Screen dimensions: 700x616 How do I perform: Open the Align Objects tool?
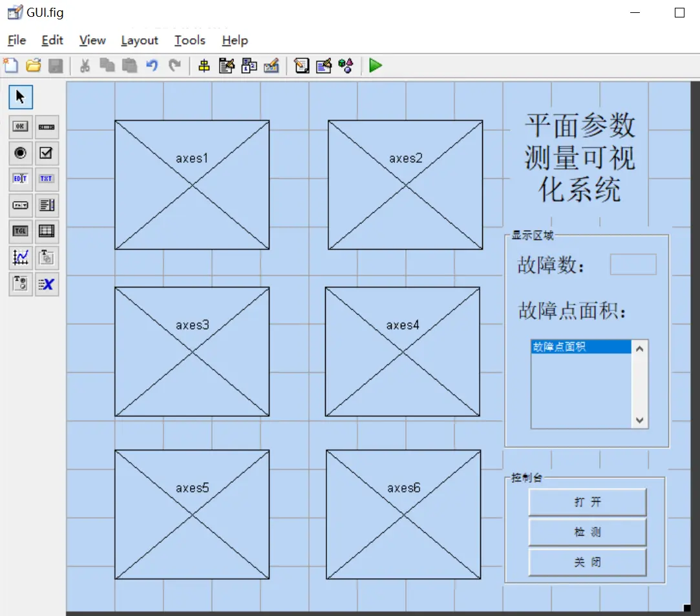point(204,66)
